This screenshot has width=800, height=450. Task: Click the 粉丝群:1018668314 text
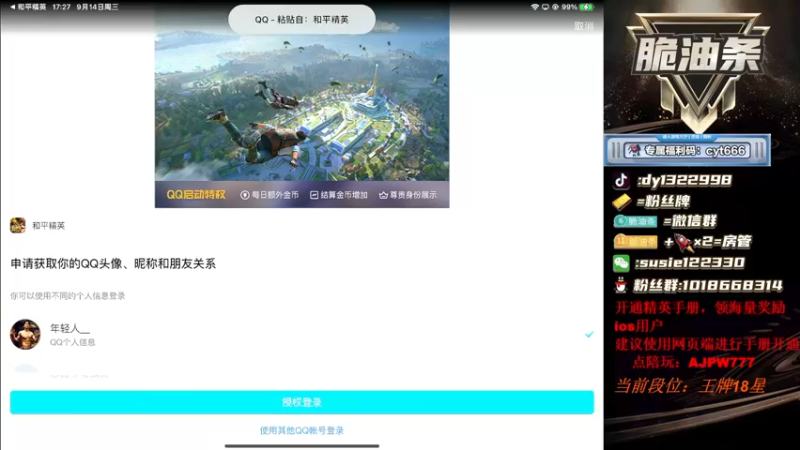[708, 285]
